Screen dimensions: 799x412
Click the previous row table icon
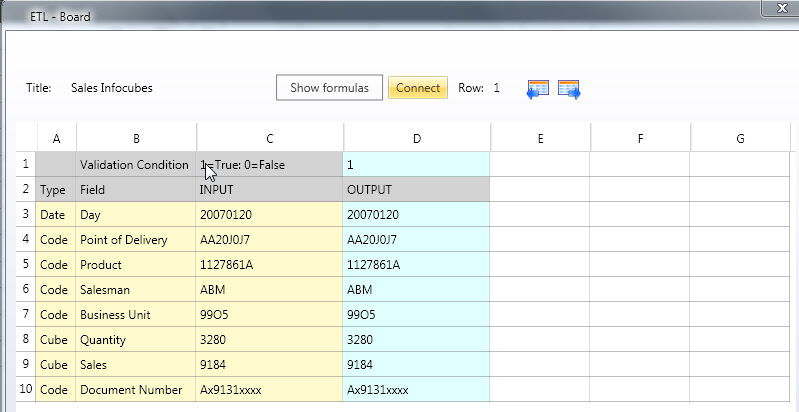coord(538,90)
